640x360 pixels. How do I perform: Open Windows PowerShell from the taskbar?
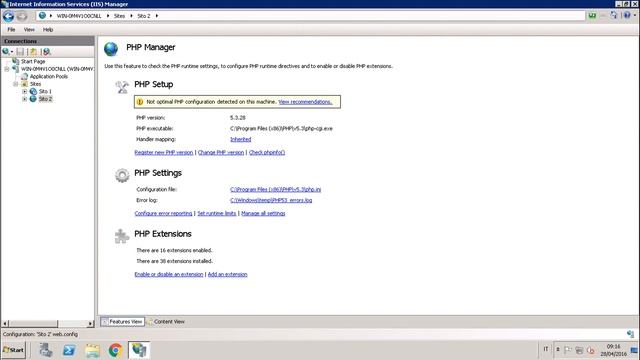pyautogui.click(x=69, y=350)
